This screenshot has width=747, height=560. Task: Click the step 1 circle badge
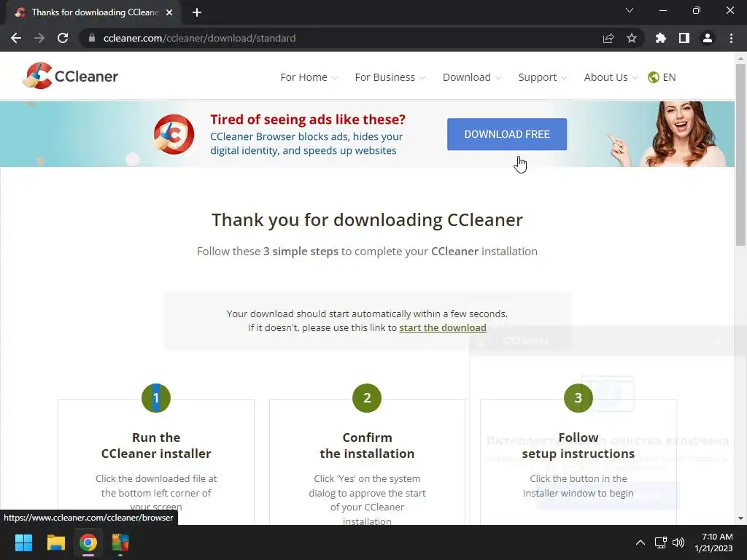156,397
